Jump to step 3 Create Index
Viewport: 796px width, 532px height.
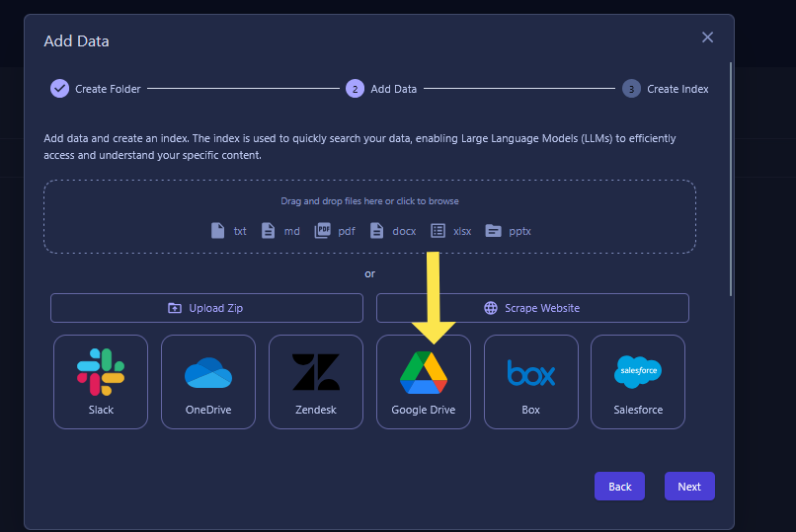click(631, 89)
